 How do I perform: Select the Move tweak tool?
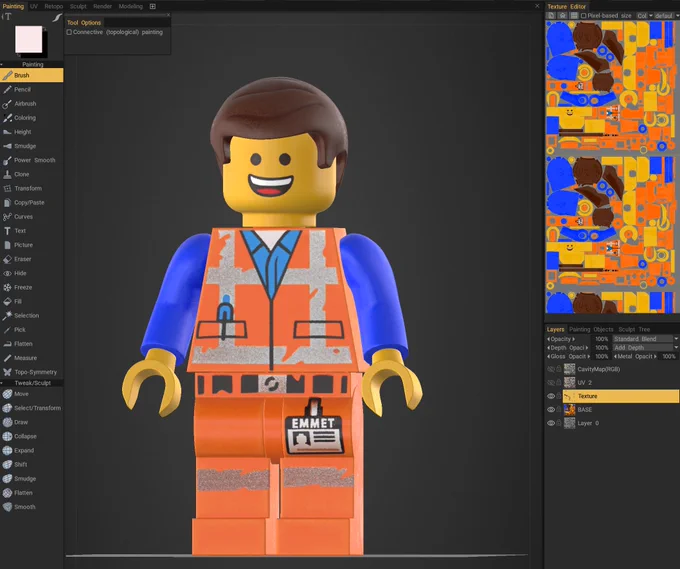pos(31,394)
